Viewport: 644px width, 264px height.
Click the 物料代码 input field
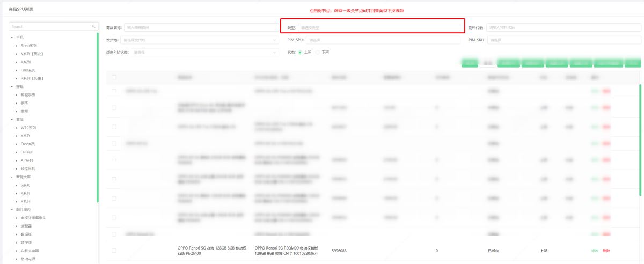(563, 27)
